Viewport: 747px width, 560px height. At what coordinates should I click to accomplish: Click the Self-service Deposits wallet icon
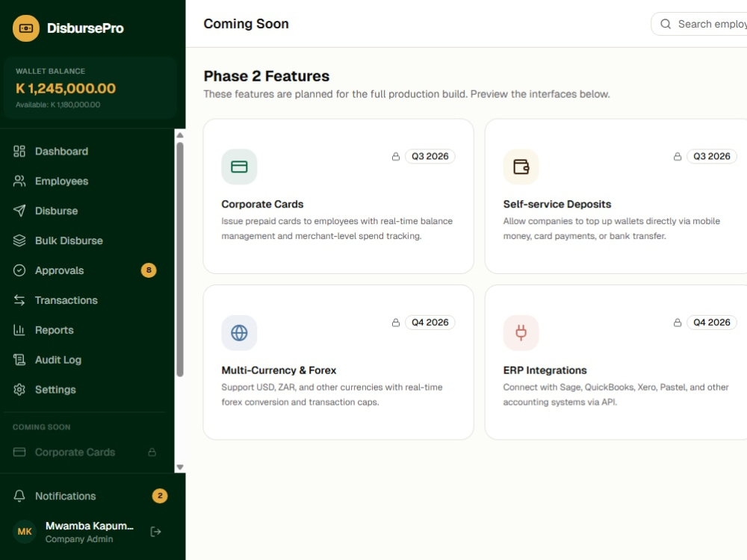521,167
